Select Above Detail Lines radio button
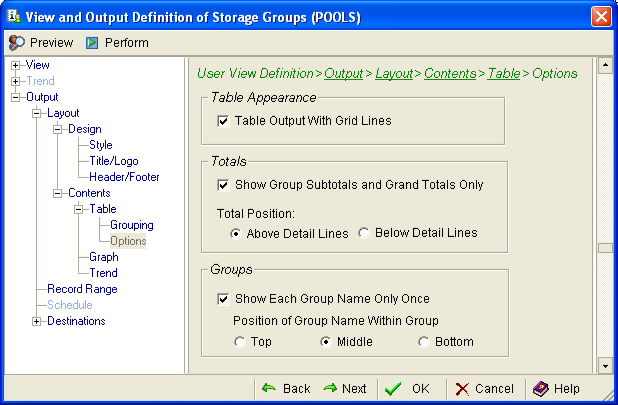 point(236,234)
